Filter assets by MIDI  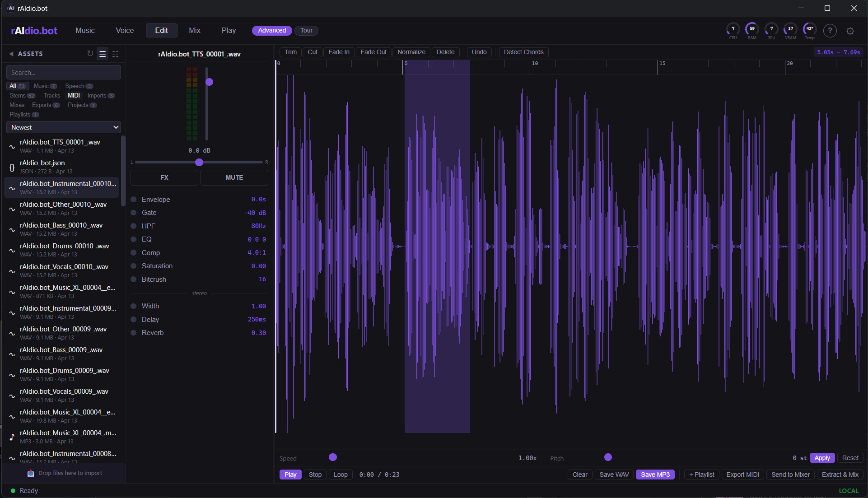[74, 96]
